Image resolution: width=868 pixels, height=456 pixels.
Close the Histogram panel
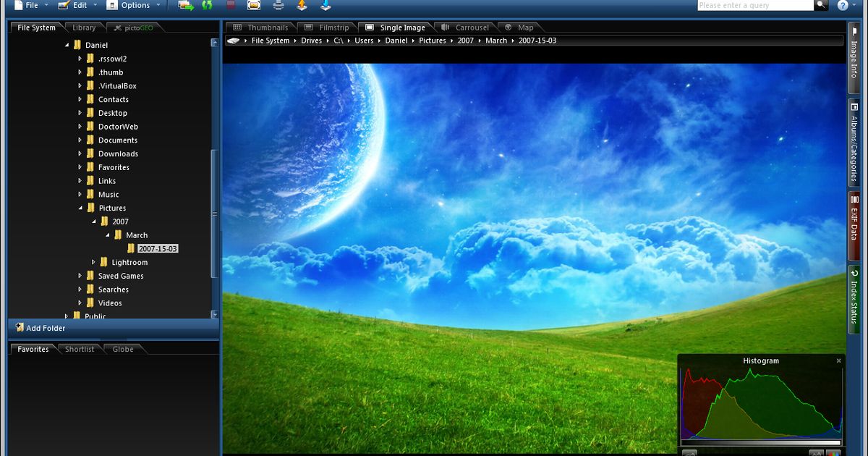[839, 360]
